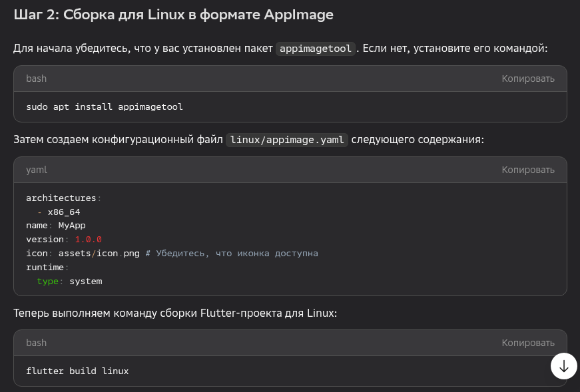Click the assets/icon.png path in yaml
The height and width of the screenshot is (392, 580).
tap(99, 254)
